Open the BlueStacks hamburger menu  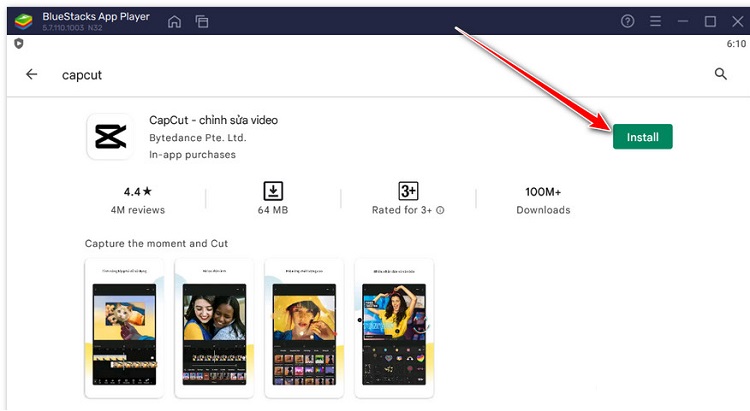(x=655, y=21)
